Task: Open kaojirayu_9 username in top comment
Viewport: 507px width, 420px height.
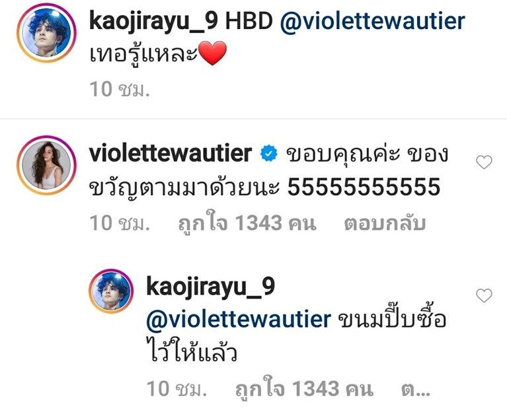Action: pyautogui.click(x=153, y=22)
